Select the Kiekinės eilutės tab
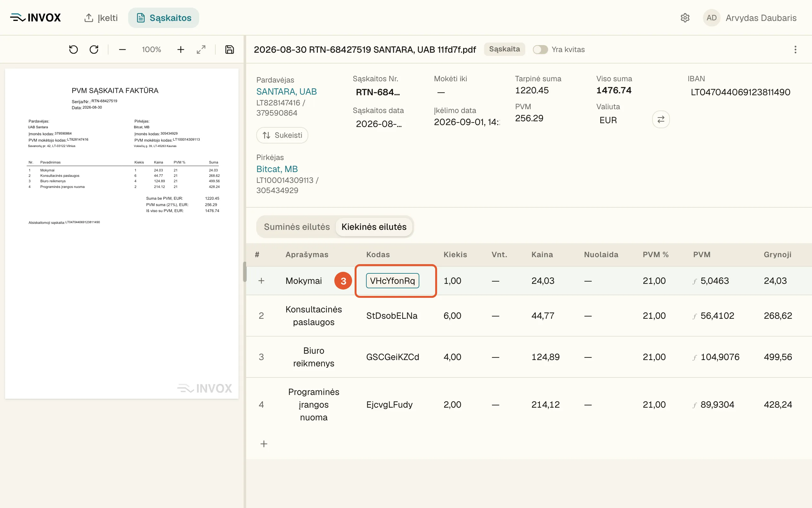Image resolution: width=812 pixels, height=508 pixels. [374, 227]
